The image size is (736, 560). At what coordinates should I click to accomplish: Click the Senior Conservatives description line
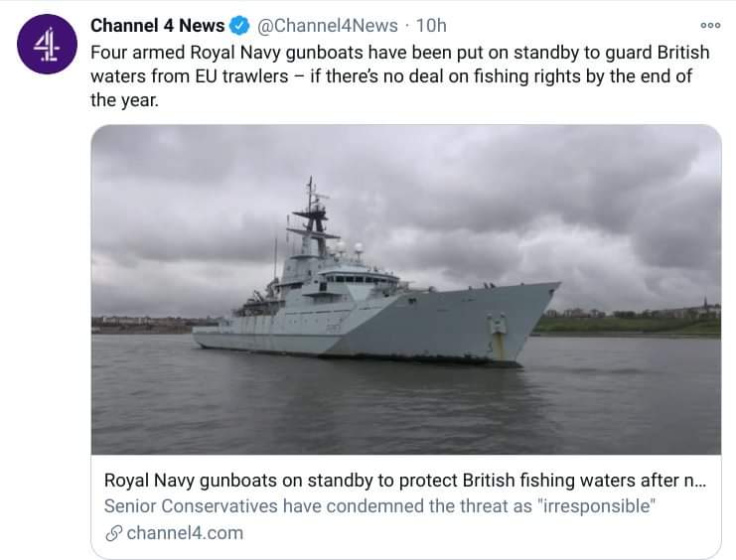coord(377,506)
